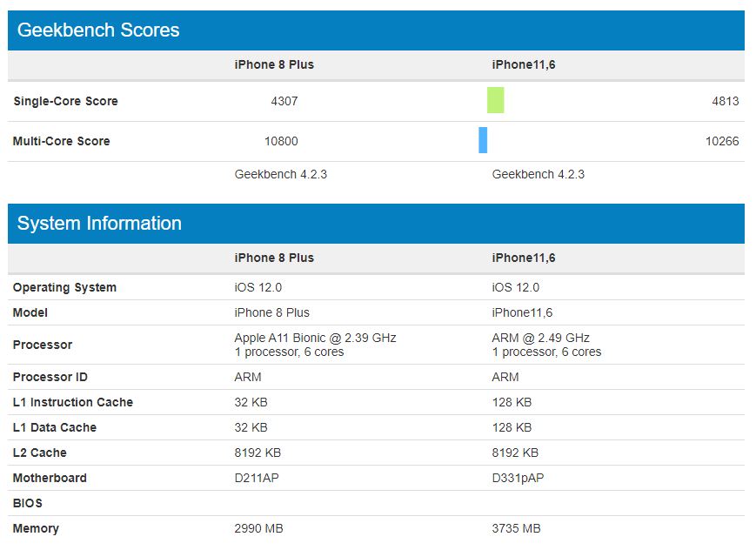756x550 pixels.
Task: Click the multi-core value 10800
Action: [281, 141]
